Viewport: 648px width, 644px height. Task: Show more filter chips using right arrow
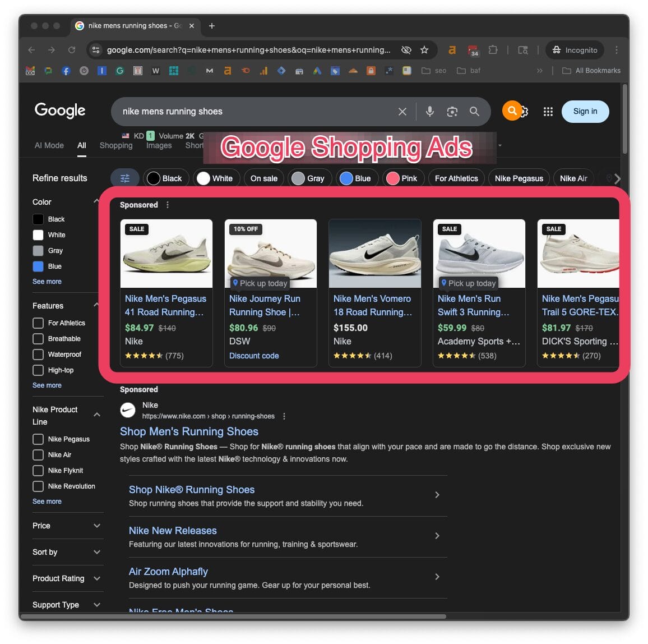click(617, 179)
